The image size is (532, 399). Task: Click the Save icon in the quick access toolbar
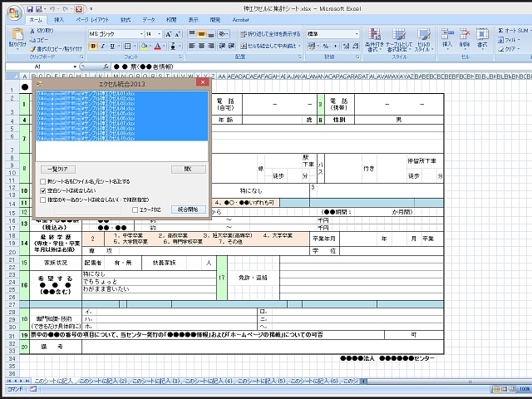(x=31, y=7)
